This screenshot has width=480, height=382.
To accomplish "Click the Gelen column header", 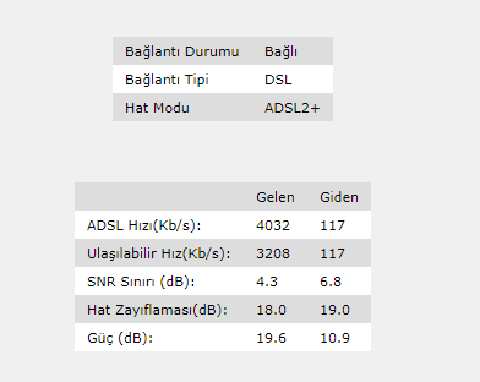I will (x=275, y=197).
